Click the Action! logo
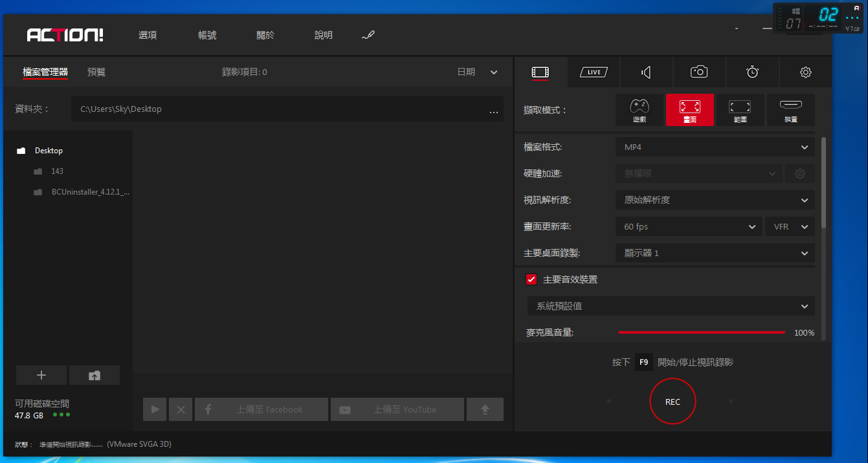868x463 pixels. [x=65, y=35]
